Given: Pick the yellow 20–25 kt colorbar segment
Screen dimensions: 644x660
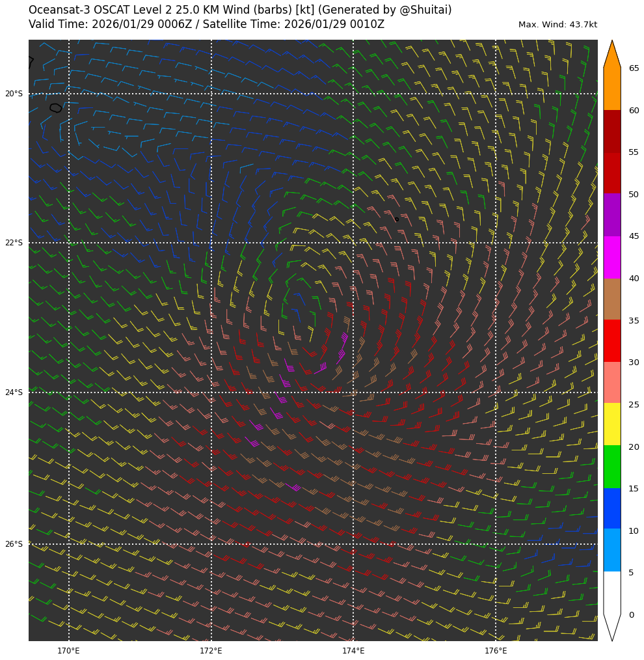Looking at the screenshot, I should pos(611,424).
